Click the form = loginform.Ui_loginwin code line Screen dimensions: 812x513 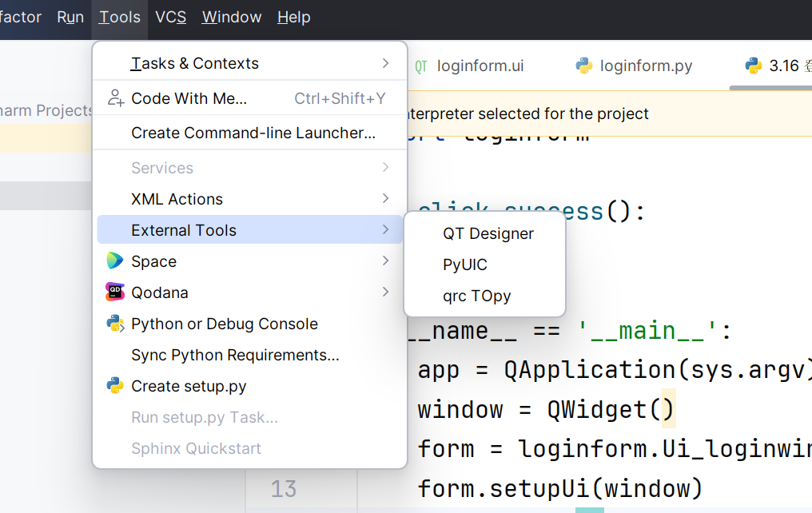coord(615,449)
